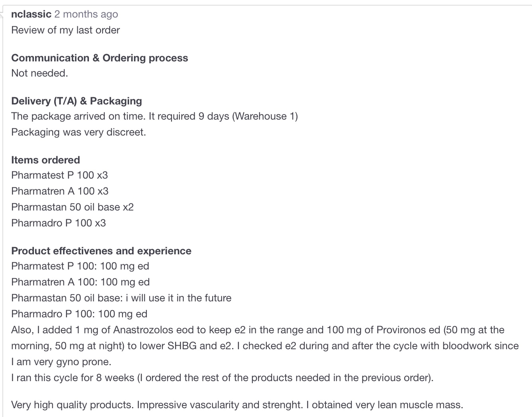
Task: Click the "i will use it in the future" line
Action: coord(121,298)
